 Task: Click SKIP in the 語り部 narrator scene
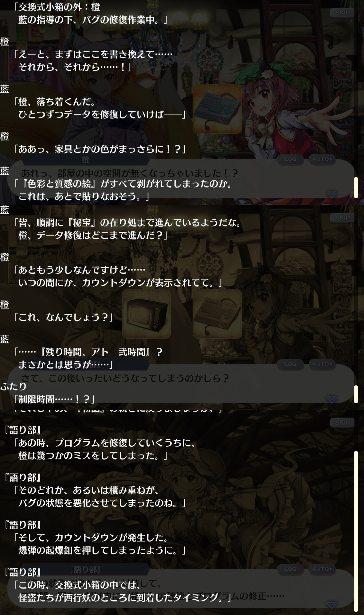(x=342, y=423)
